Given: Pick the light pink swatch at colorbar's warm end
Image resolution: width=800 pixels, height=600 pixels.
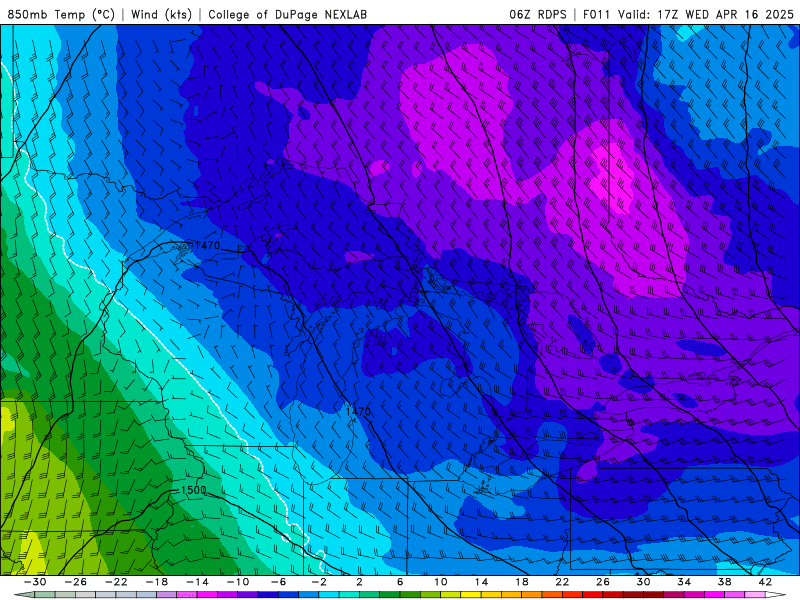Looking at the screenshot, I should pos(755,595).
